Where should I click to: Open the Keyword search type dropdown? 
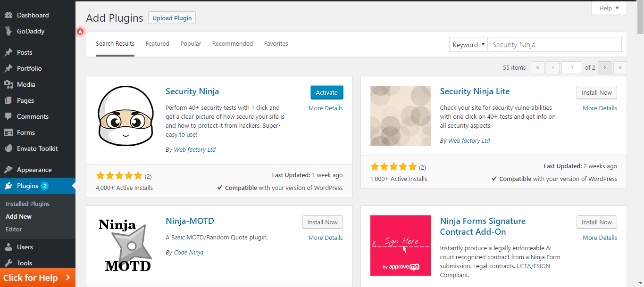point(468,45)
